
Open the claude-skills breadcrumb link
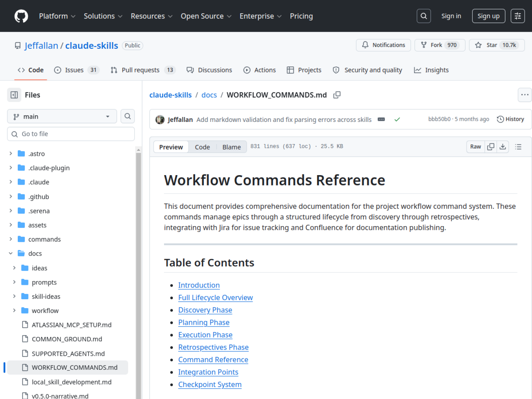pyautogui.click(x=170, y=95)
